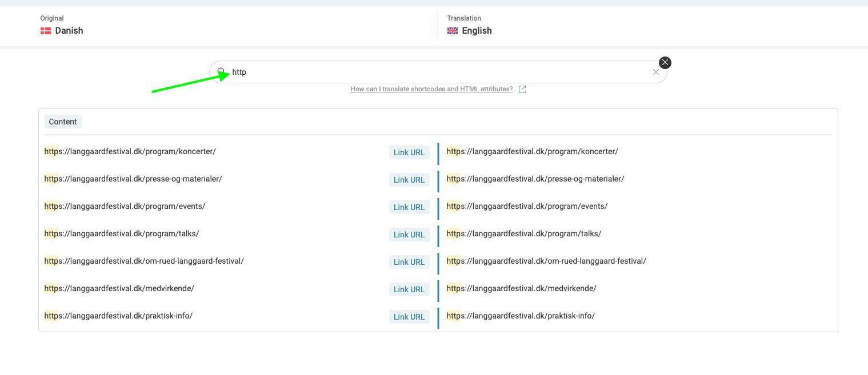Click Link URL badge for program/koncerter row
868x375 pixels.
(409, 152)
